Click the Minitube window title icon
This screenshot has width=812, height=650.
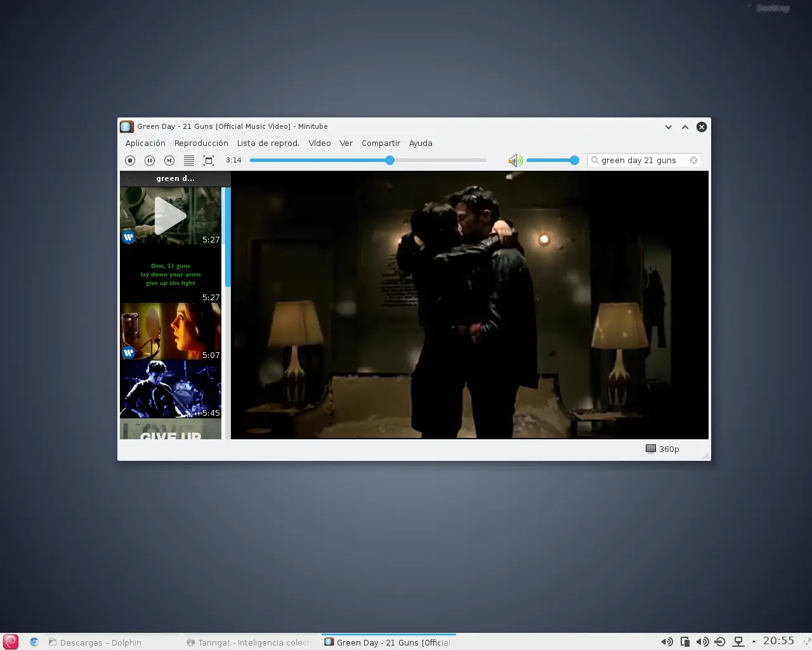point(127,126)
